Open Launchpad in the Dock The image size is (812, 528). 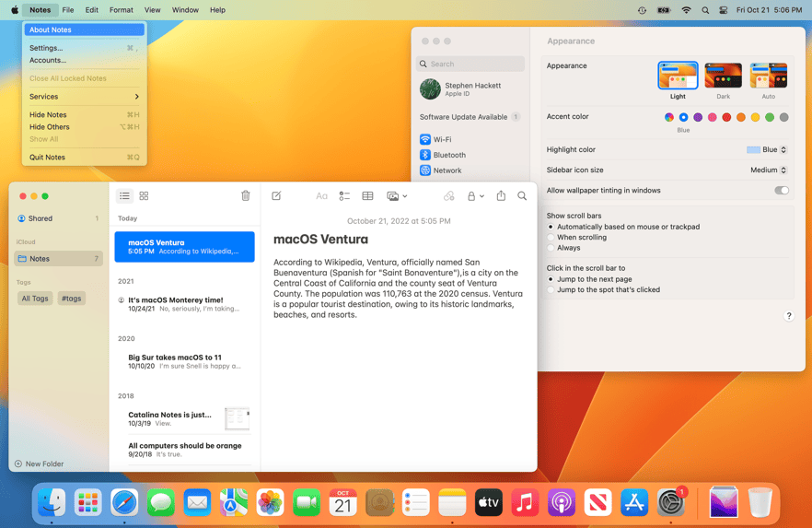(88, 502)
